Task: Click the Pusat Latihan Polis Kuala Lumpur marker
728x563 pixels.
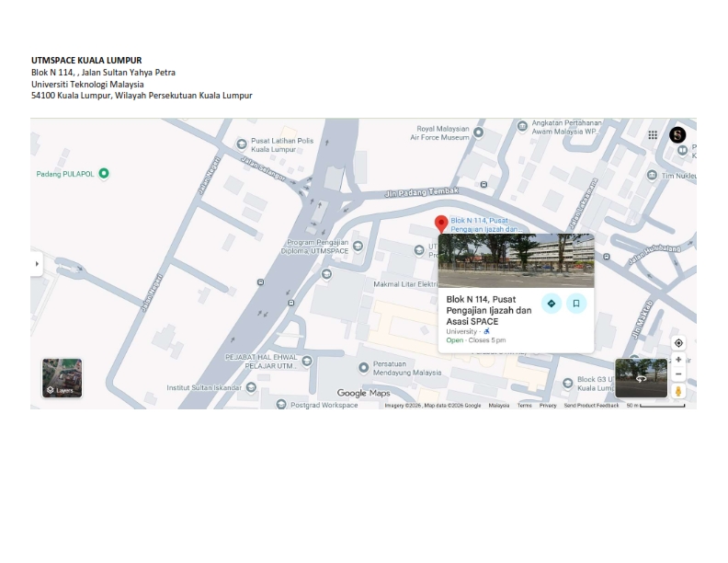Action: (x=242, y=143)
